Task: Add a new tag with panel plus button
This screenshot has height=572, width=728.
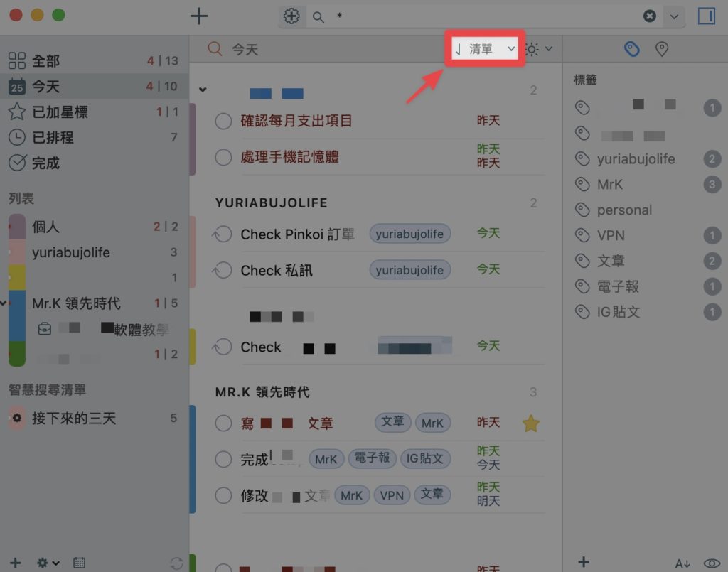Action: [x=584, y=562]
